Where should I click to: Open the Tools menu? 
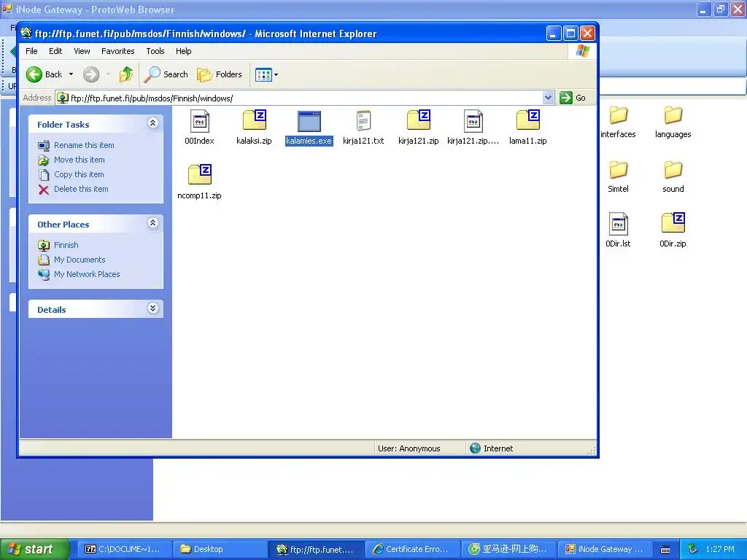pyautogui.click(x=155, y=51)
